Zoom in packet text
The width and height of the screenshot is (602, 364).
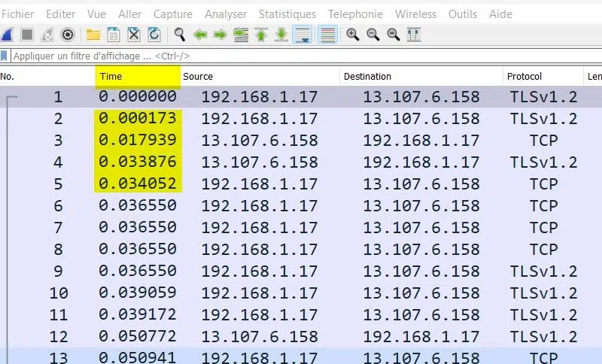point(352,35)
